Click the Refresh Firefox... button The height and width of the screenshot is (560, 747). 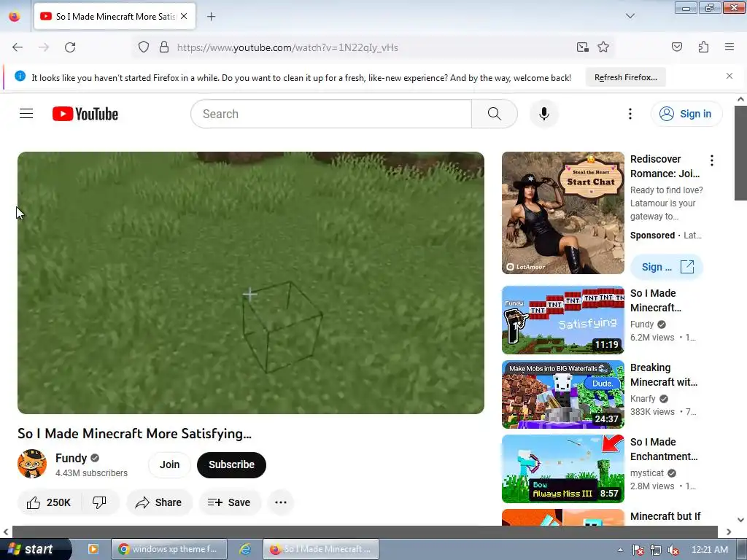(x=625, y=77)
